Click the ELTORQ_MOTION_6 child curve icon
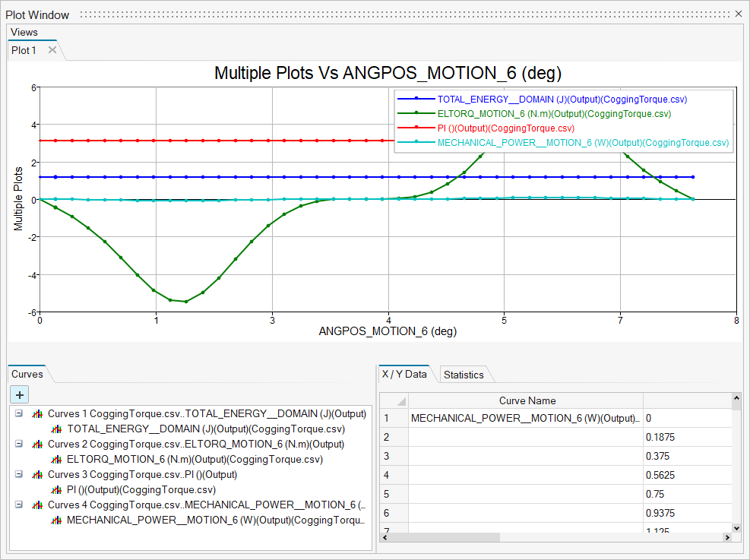The height and width of the screenshot is (560, 750). tap(56, 460)
